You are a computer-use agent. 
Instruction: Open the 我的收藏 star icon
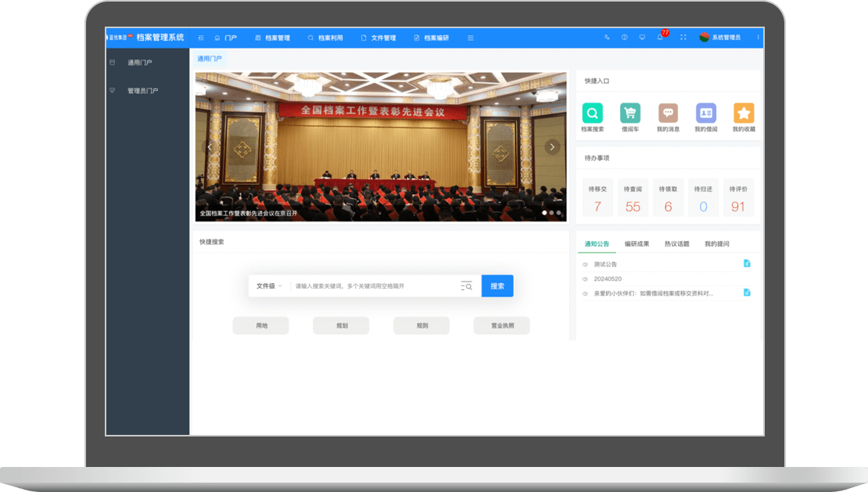coord(744,113)
